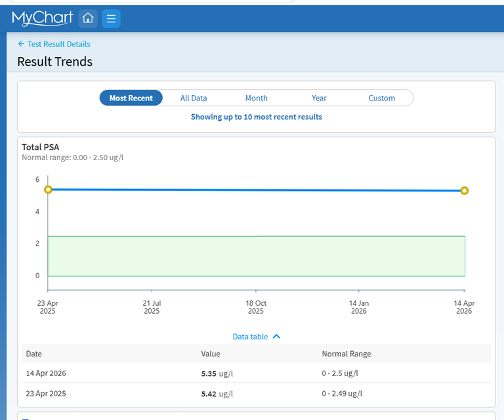Select the Most Recent range option
This screenshot has height=420, width=504.
point(131,98)
